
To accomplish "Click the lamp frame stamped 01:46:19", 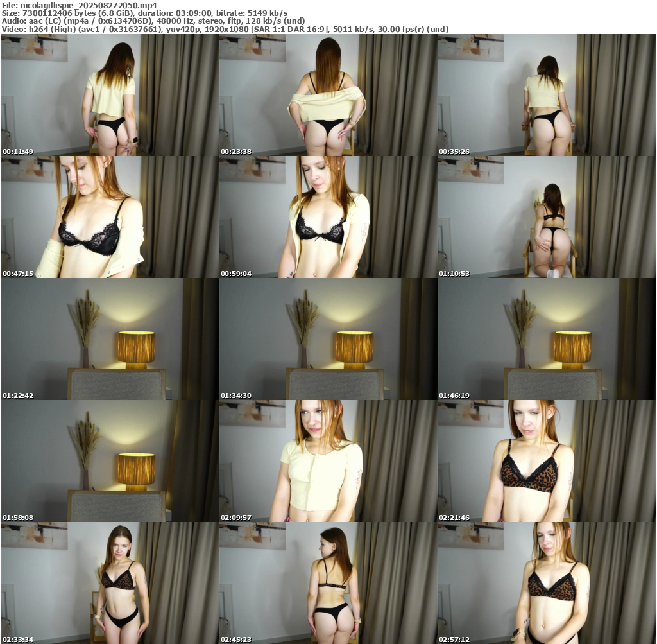I will (547, 339).
